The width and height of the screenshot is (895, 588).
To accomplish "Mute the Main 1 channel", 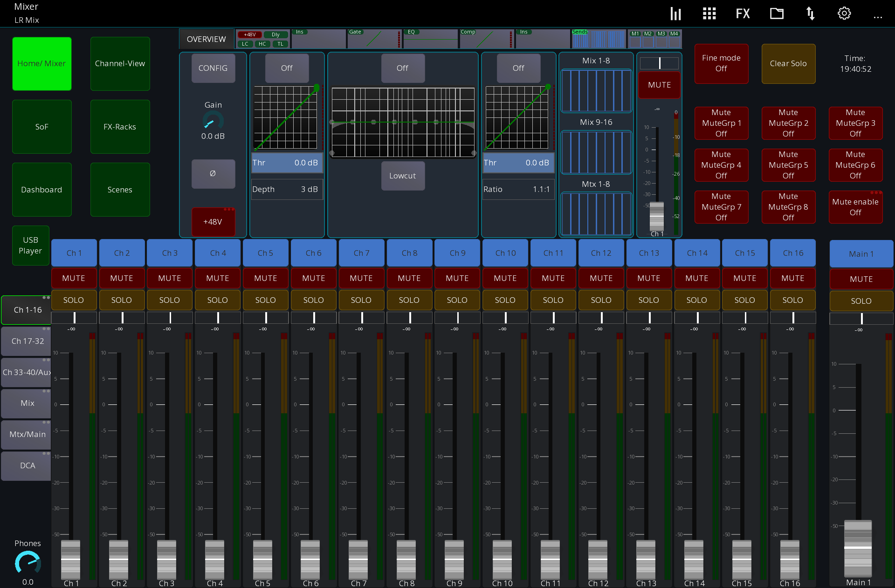I will point(861,279).
